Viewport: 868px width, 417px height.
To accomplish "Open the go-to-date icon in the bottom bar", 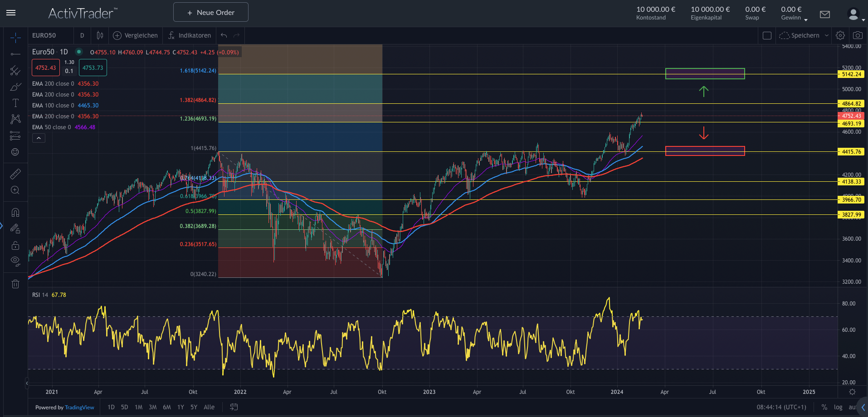I will point(234,407).
